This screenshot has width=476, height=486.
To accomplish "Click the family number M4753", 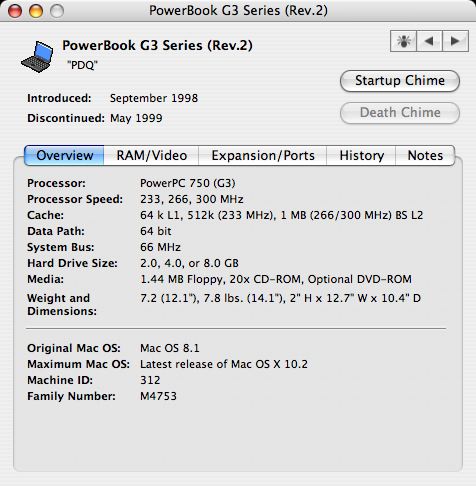I will click(158, 396).
